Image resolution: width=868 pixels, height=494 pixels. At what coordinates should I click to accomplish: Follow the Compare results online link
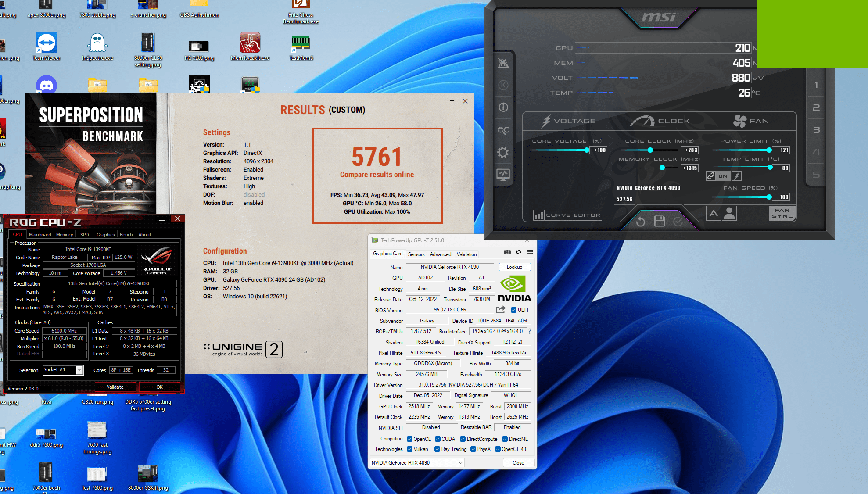click(377, 175)
